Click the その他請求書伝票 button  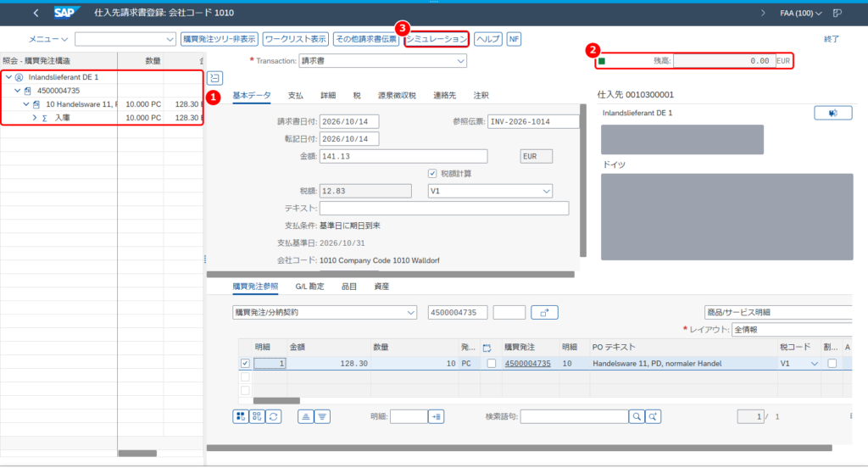tap(366, 39)
